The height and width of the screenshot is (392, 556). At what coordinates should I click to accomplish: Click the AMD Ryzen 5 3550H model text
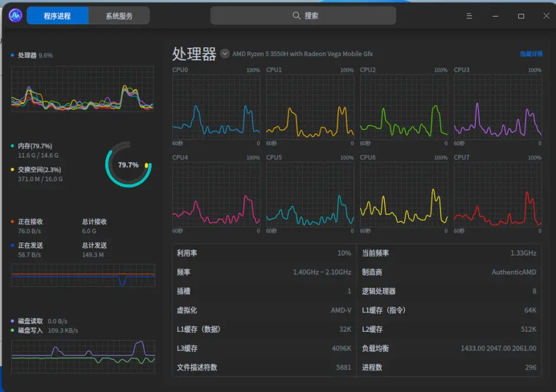[302, 54]
